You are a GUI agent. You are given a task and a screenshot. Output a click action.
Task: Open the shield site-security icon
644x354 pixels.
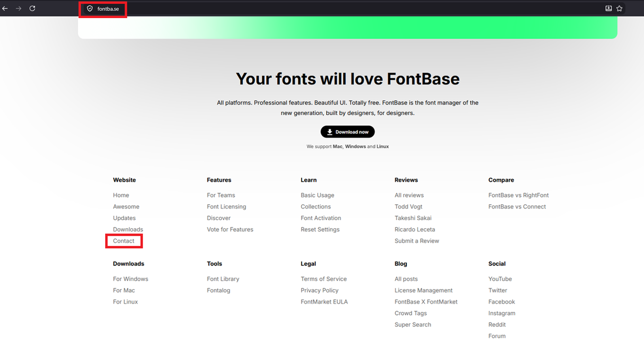pyautogui.click(x=90, y=9)
